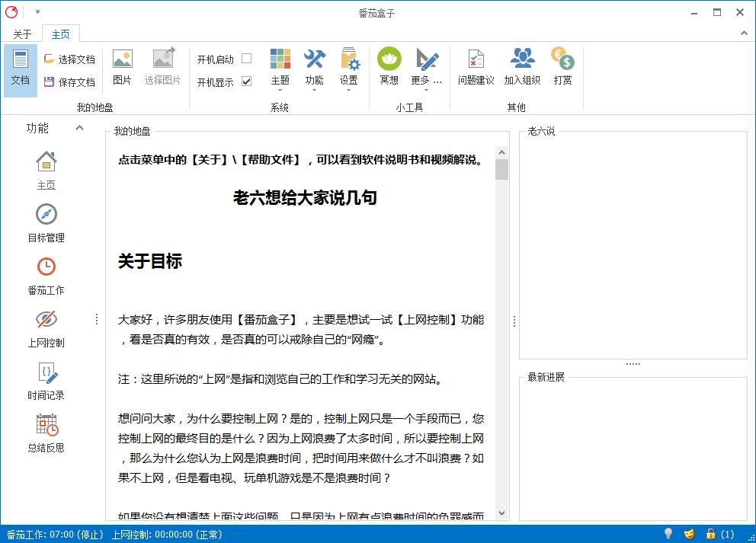Open the 功能 tools dropdown
Viewport: 756px width, 543px height.
click(314, 70)
